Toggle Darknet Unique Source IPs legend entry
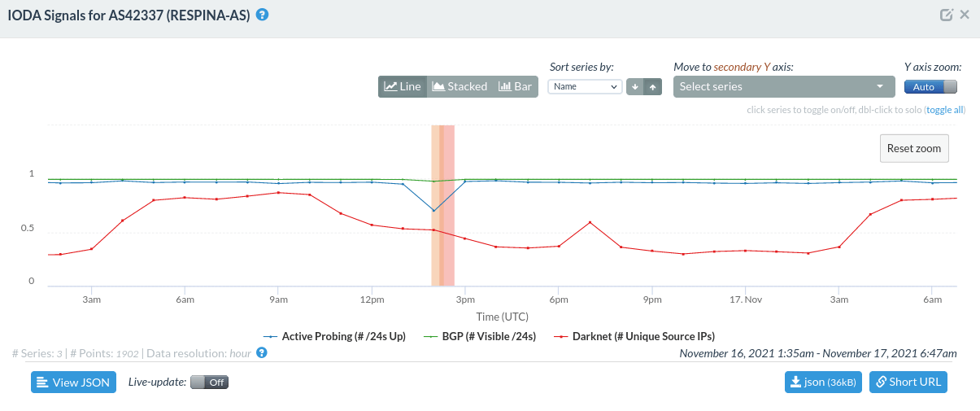This screenshot has width=980, height=411. [x=634, y=336]
